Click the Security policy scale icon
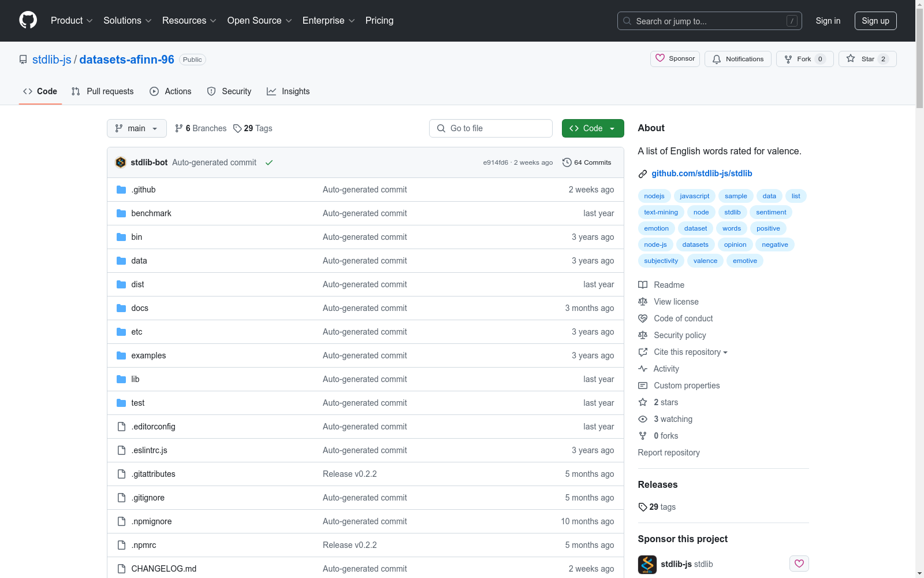 click(x=643, y=335)
